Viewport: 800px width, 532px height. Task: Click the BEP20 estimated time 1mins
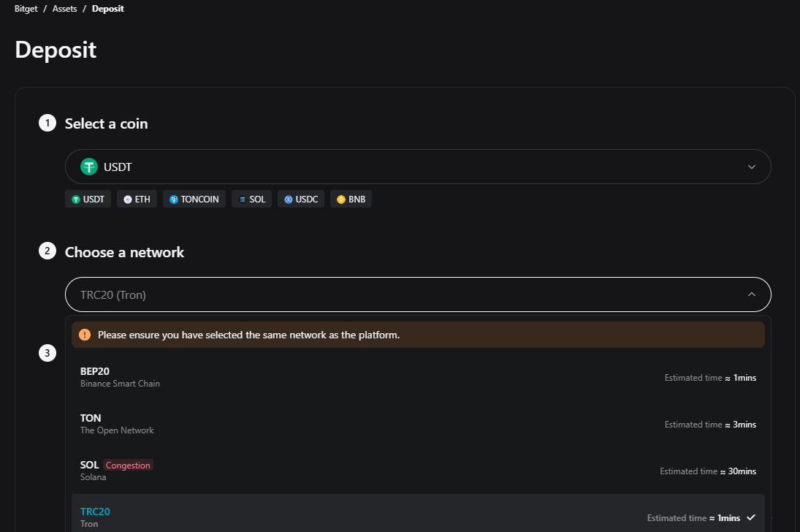coord(710,378)
